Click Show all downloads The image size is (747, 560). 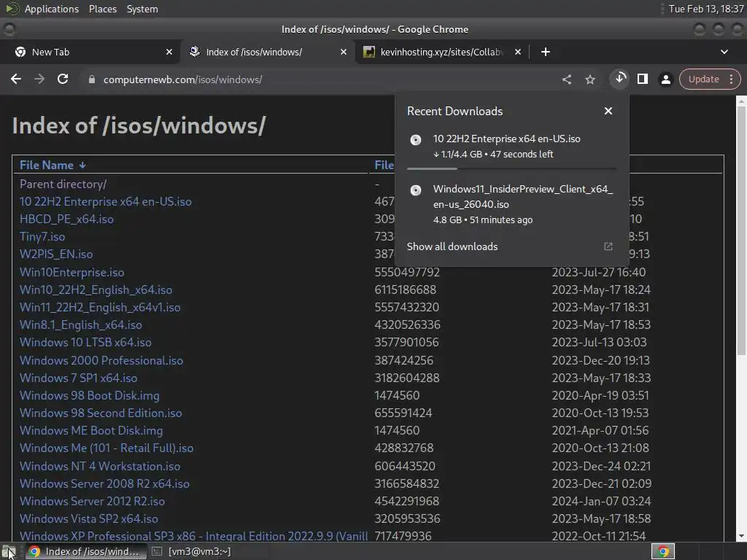452,246
